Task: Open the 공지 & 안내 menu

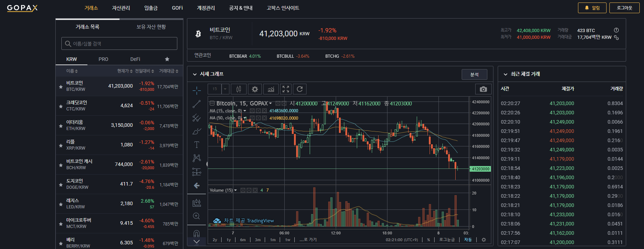Action: point(241,8)
